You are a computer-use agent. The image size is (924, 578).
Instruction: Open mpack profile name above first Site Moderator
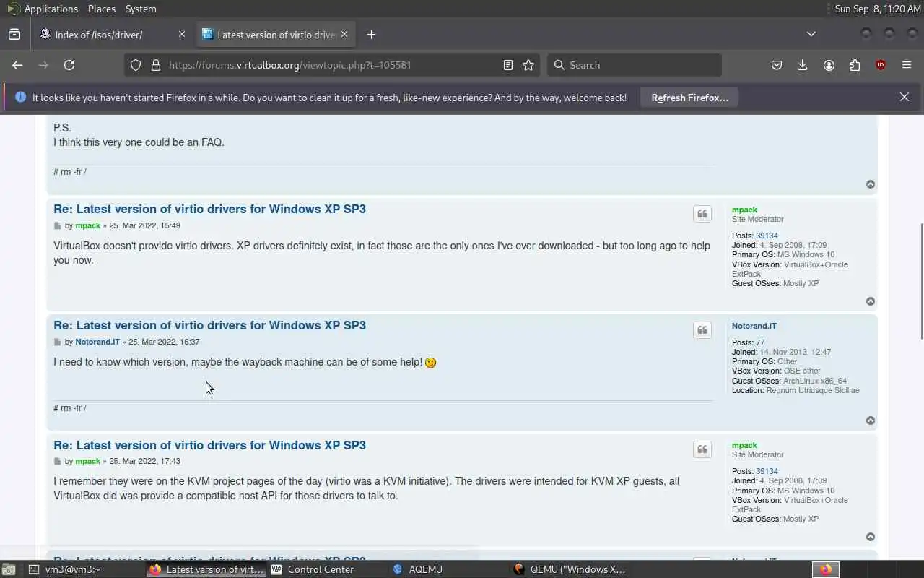(744, 210)
